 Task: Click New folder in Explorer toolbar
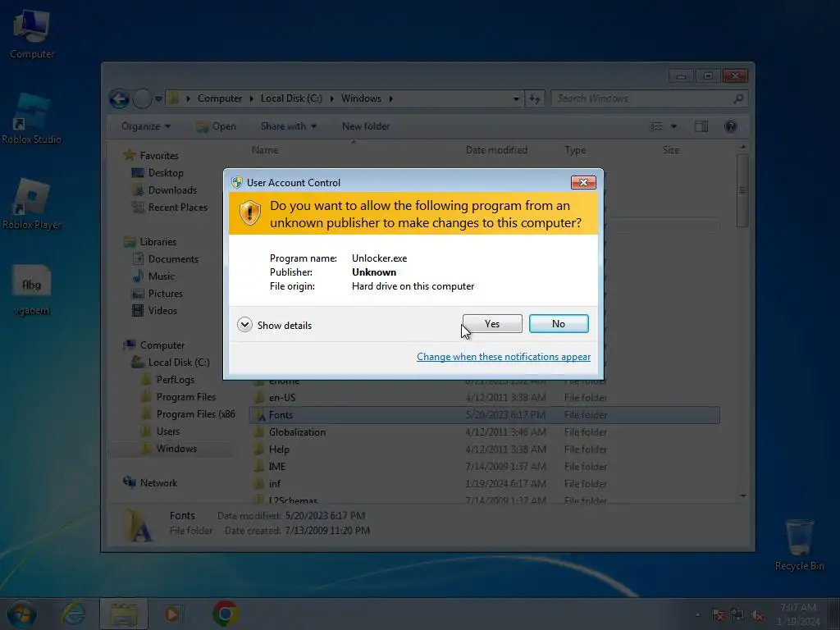(366, 126)
